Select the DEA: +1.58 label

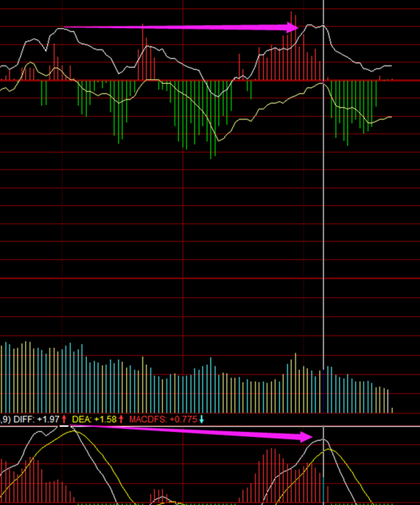pyautogui.click(x=94, y=419)
